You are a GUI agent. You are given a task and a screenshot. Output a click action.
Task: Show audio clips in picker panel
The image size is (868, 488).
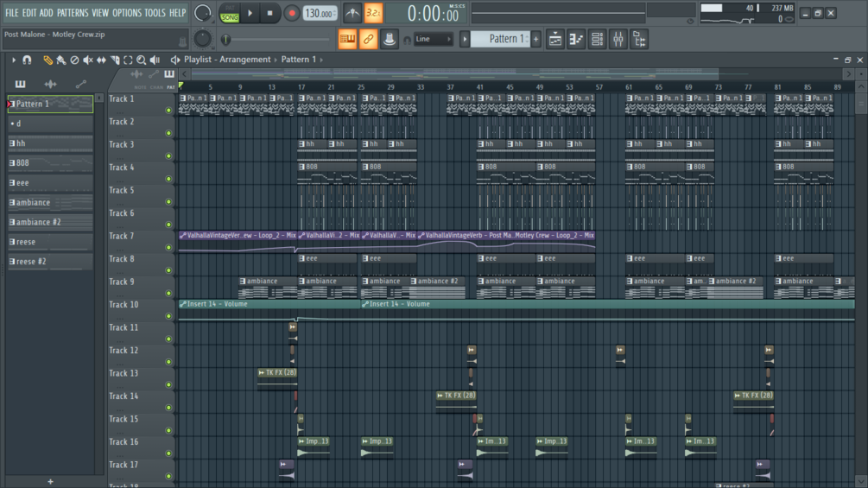50,84
